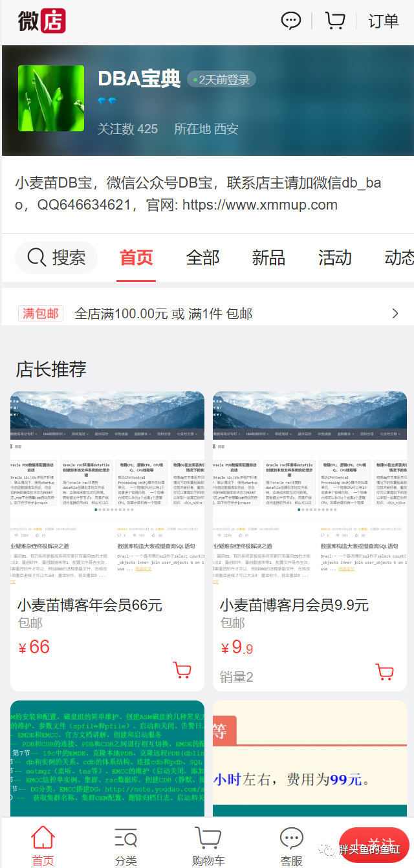Click the 搜索 search field
The height and width of the screenshot is (868, 414).
point(56,258)
